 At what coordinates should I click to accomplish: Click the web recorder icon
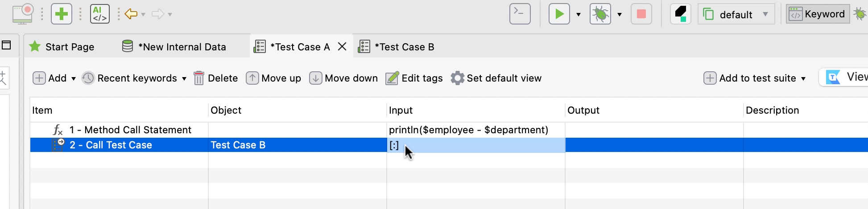22,14
